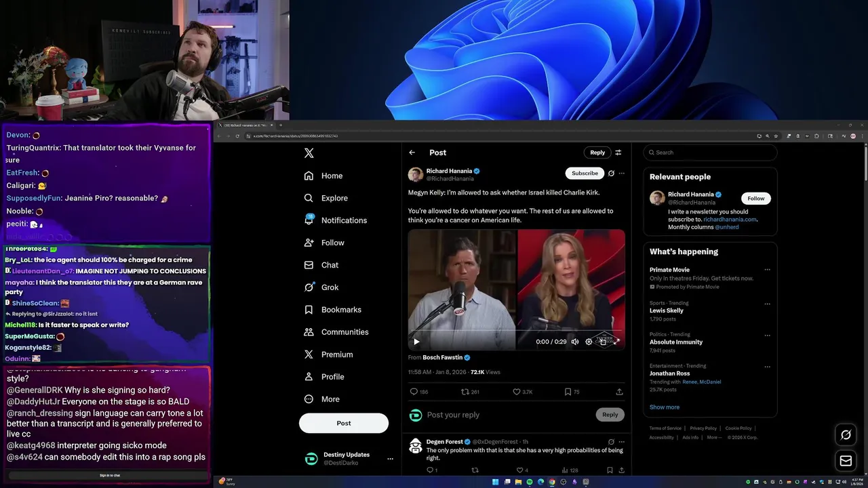This screenshot has width=868, height=488.
Task: Open the X logo home link
Action: (309, 153)
